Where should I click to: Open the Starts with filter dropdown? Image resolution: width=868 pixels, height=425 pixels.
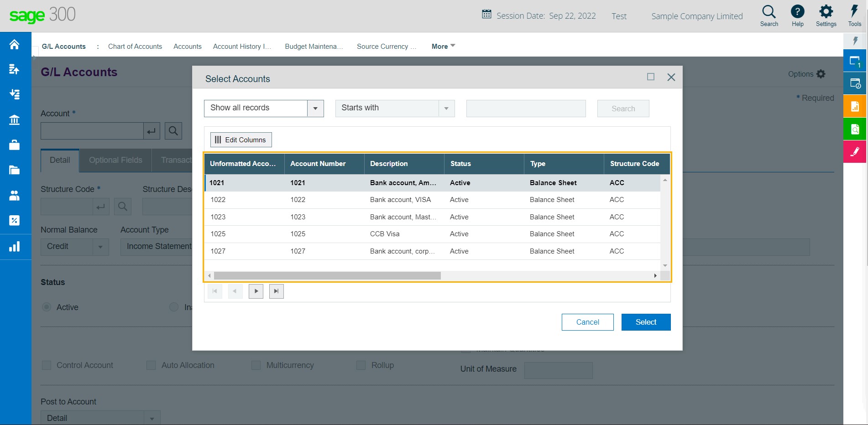pyautogui.click(x=446, y=109)
